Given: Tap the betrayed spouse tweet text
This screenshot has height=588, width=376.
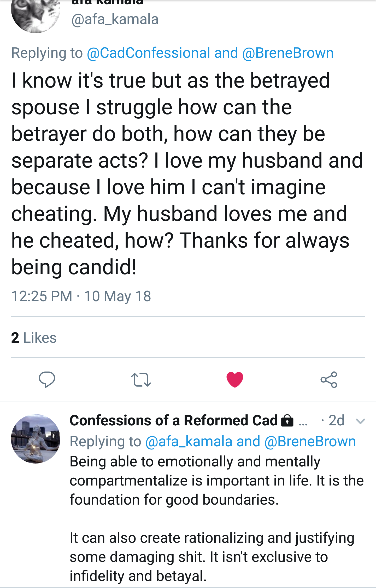Looking at the screenshot, I should (183, 174).
